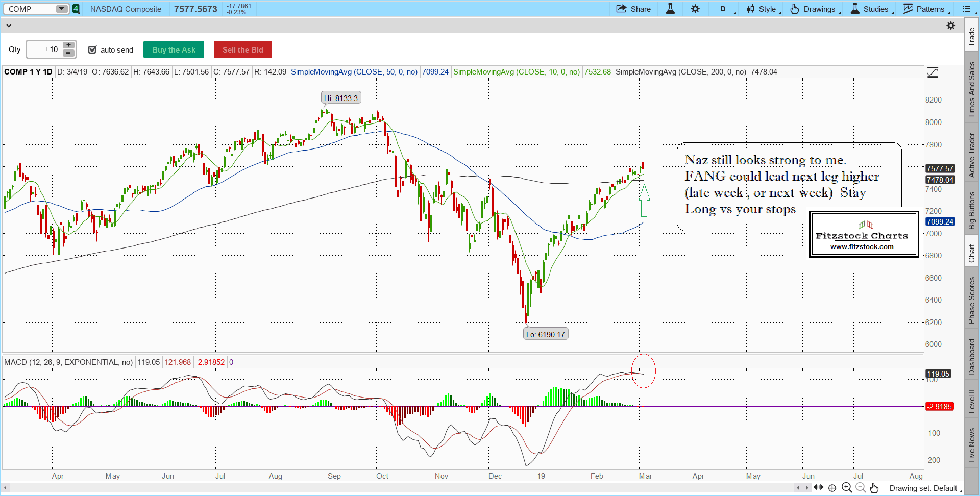Uncheck the auto send checkbox
This screenshot has height=496, width=980.
point(92,49)
